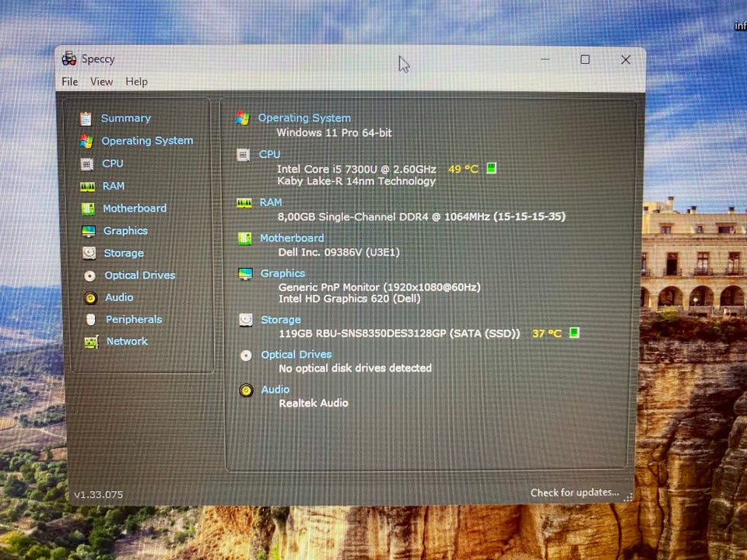Screen dimensions: 747x560
Task: Click the Intel HD Graphics 620 text
Action: coord(349,299)
